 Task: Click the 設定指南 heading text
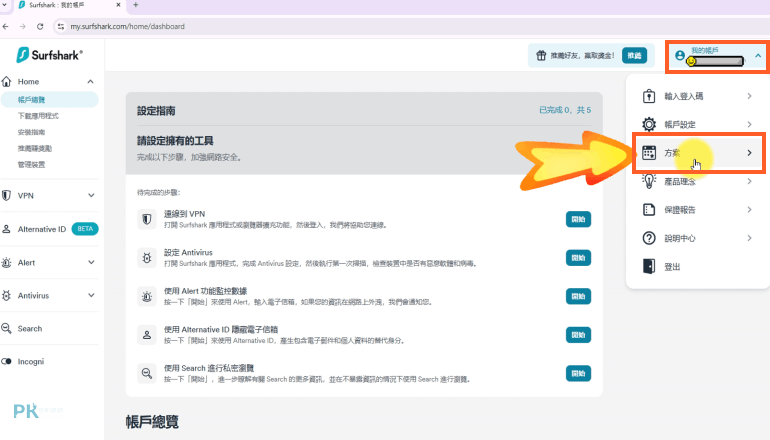[156, 111]
